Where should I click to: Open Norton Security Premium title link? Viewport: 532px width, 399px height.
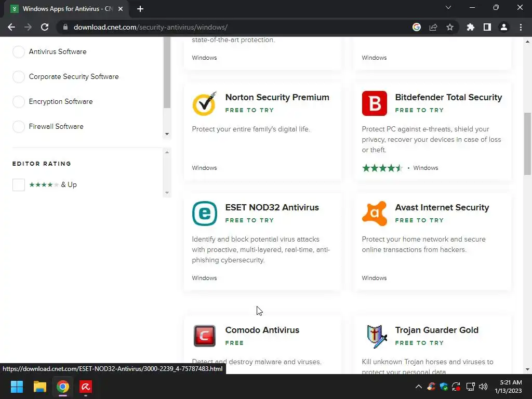277,97
